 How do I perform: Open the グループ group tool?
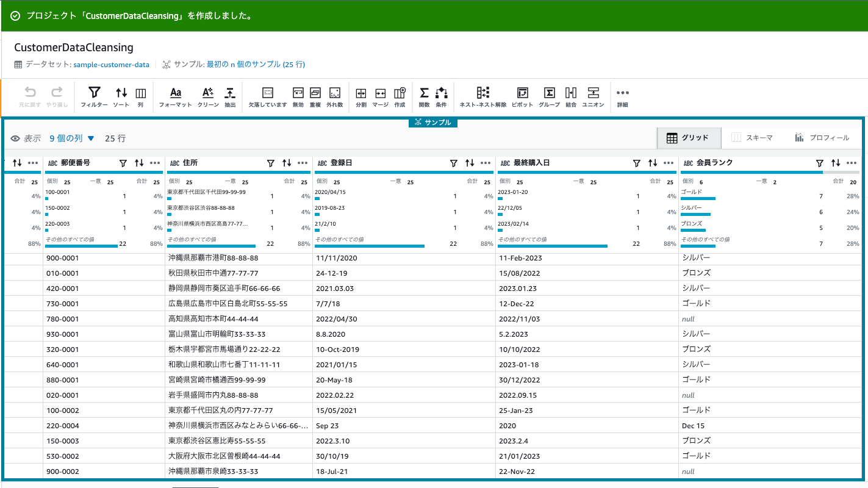(x=549, y=97)
